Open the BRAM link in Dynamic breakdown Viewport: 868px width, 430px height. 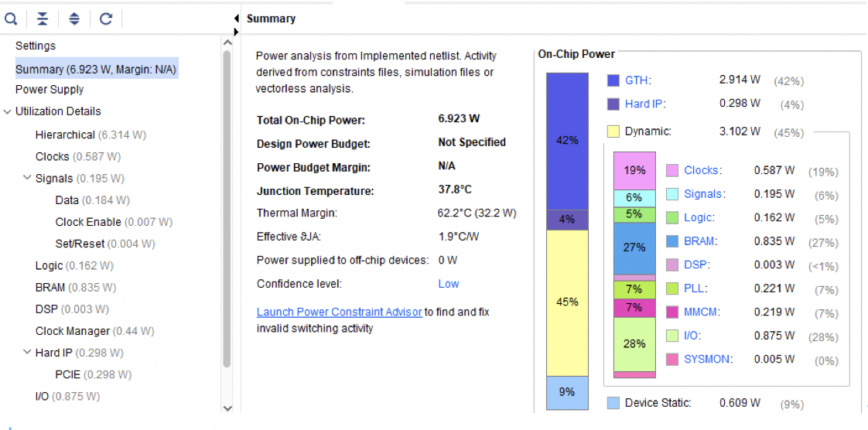(699, 241)
